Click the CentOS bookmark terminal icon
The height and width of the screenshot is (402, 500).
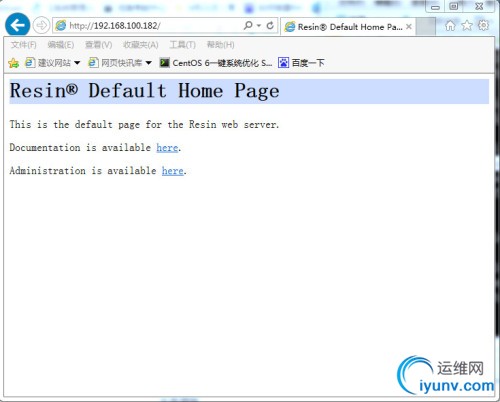(164, 63)
